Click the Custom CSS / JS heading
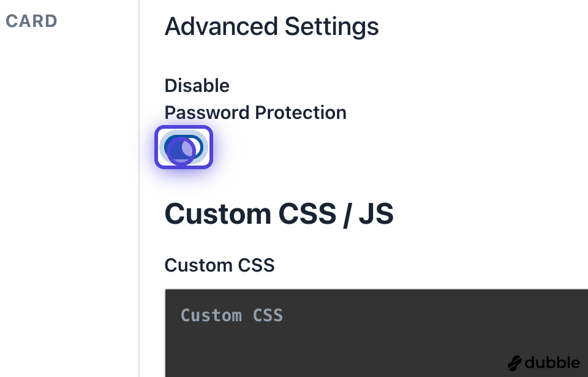Image resolution: width=588 pixels, height=377 pixels. pos(279,214)
